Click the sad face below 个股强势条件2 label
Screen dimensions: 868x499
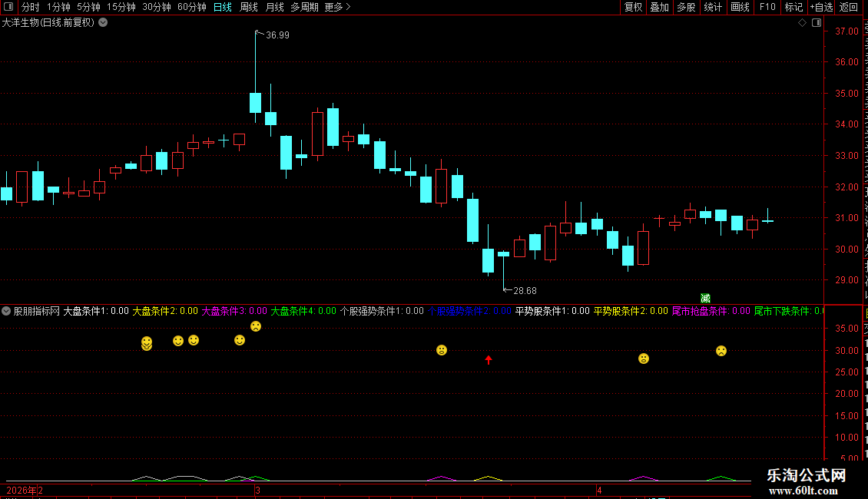(x=441, y=350)
